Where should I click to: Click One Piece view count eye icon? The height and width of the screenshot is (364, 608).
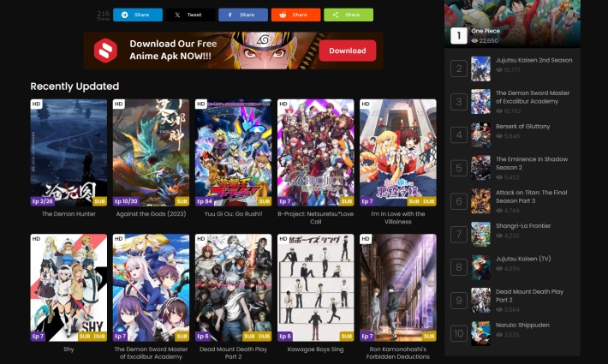pyautogui.click(x=474, y=41)
